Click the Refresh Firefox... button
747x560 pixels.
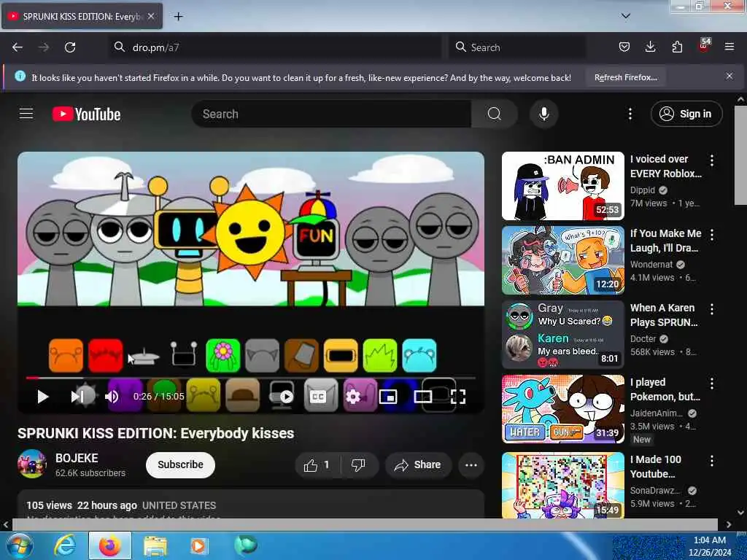[x=625, y=77]
